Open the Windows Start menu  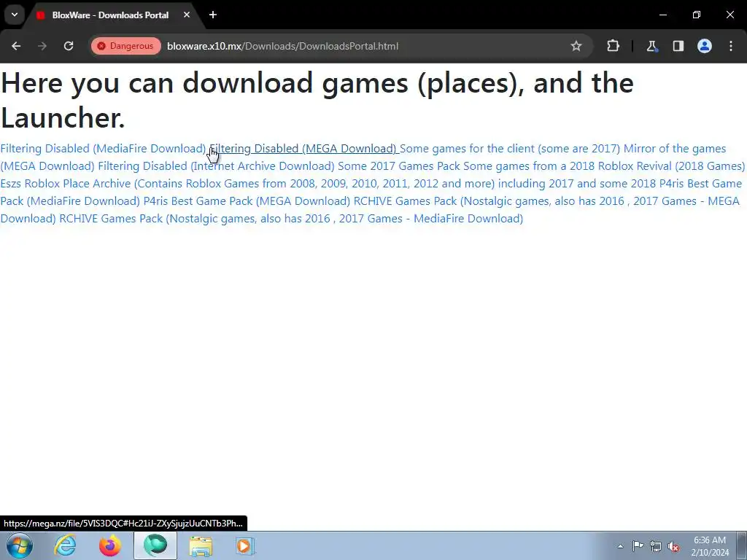click(x=20, y=545)
